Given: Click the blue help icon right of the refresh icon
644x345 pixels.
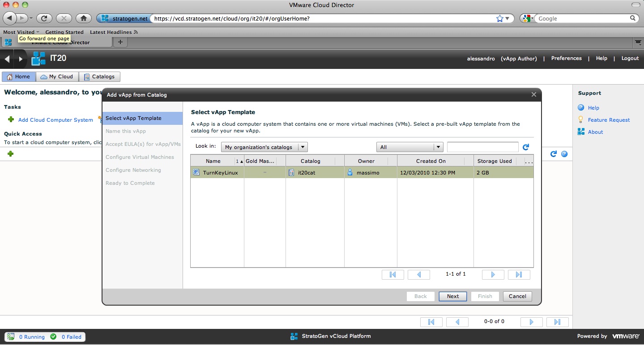Looking at the screenshot, I should [564, 154].
